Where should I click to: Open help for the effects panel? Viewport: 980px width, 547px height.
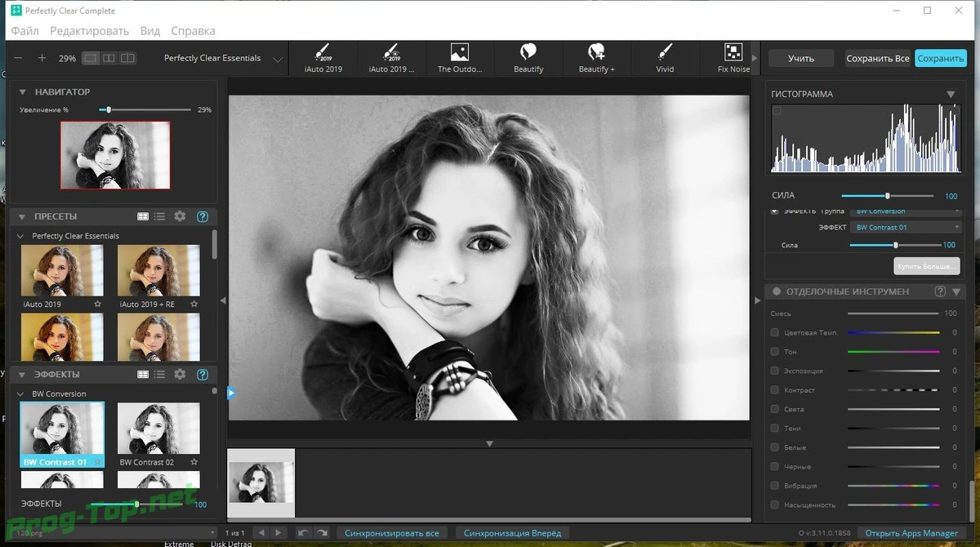coord(203,374)
